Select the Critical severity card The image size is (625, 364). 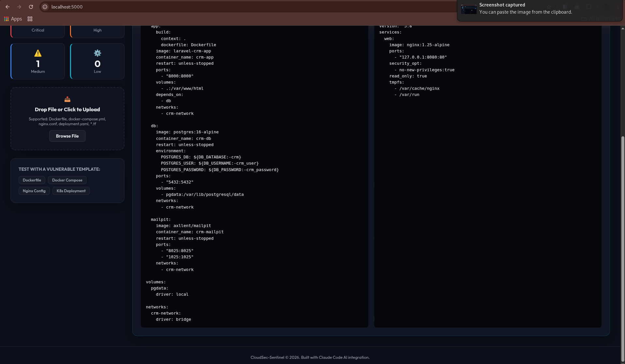pos(38,32)
